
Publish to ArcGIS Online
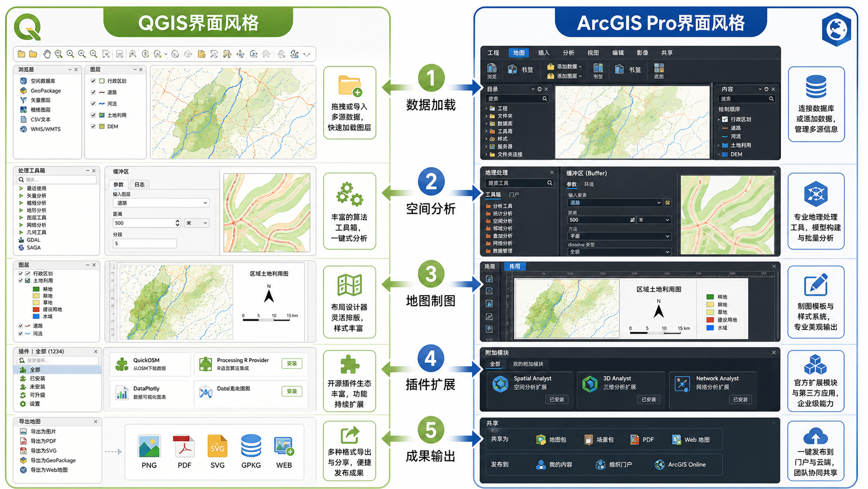(680, 465)
